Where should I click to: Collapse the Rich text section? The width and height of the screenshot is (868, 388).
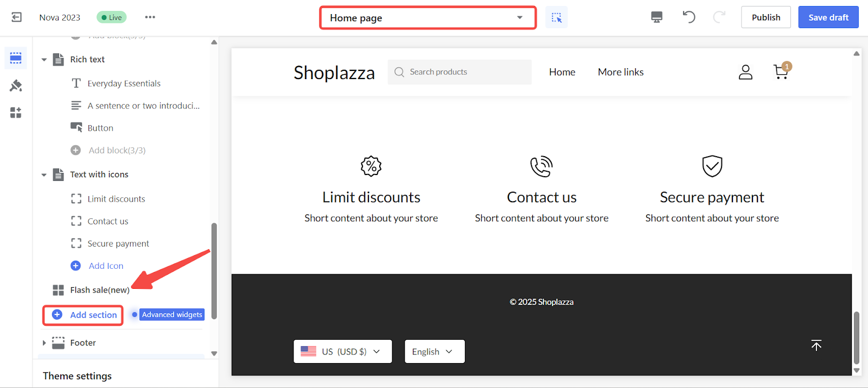coord(44,60)
